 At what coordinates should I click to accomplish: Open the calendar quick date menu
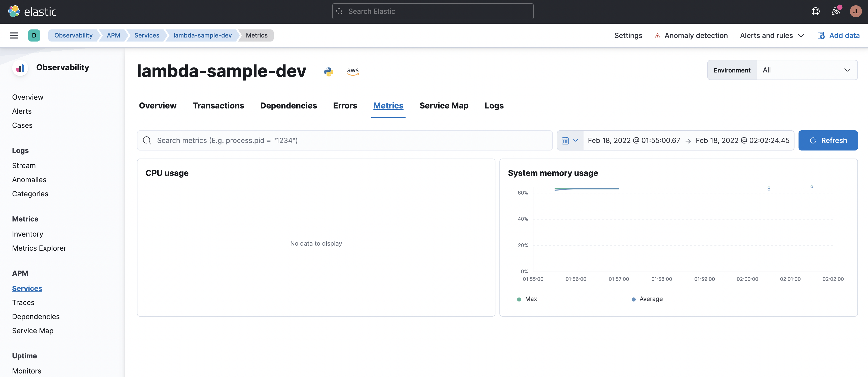tap(570, 140)
